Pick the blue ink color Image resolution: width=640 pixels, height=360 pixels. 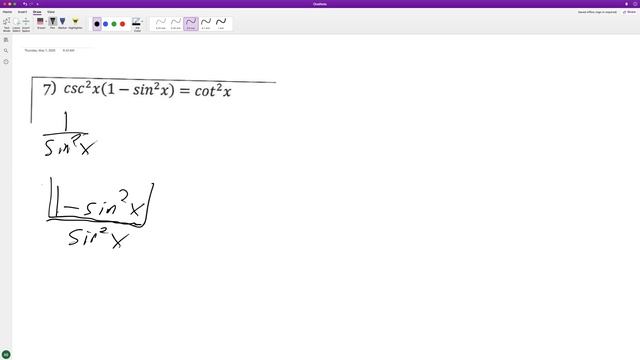point(105,24)
